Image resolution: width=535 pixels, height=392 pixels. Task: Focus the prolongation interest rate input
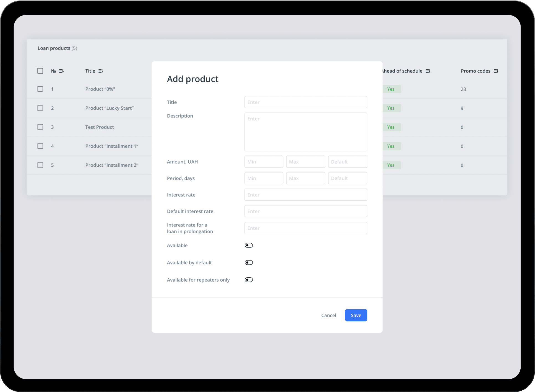(x=306, y=228)
